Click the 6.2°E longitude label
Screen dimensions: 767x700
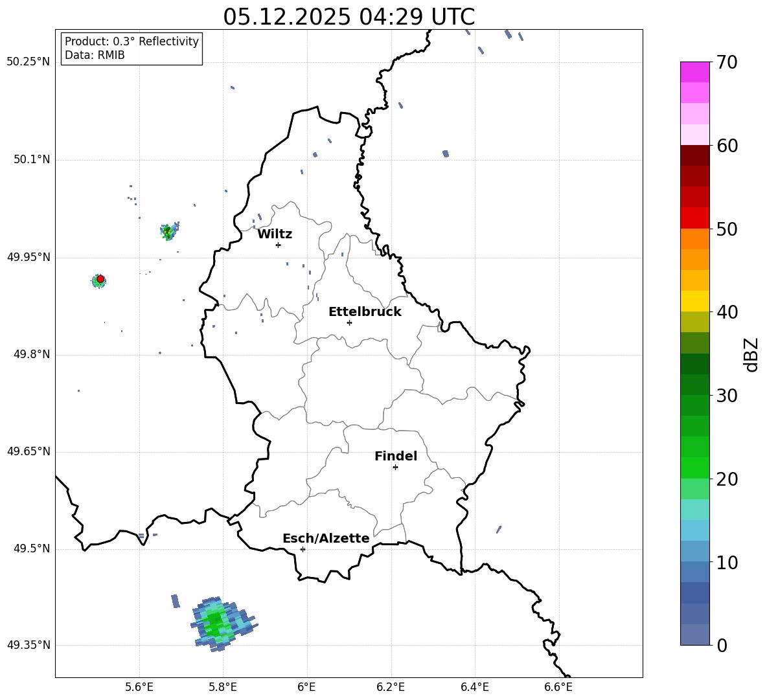[391, 687]
